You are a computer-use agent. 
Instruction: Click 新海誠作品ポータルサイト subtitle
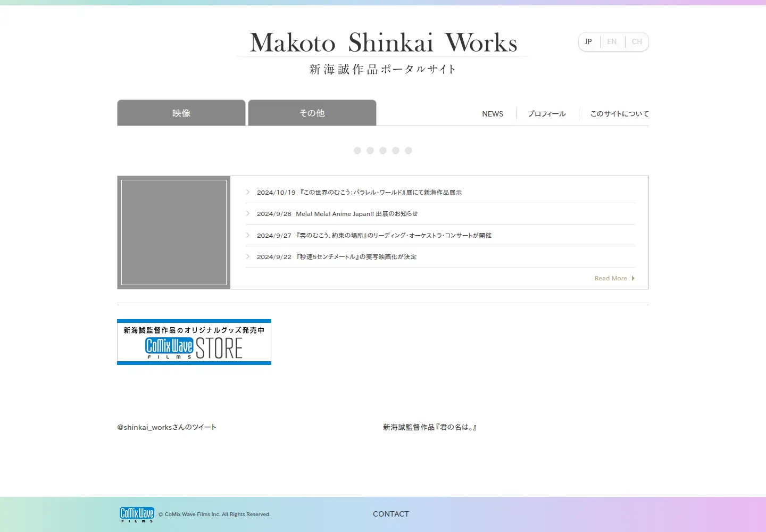pos(383,69)
